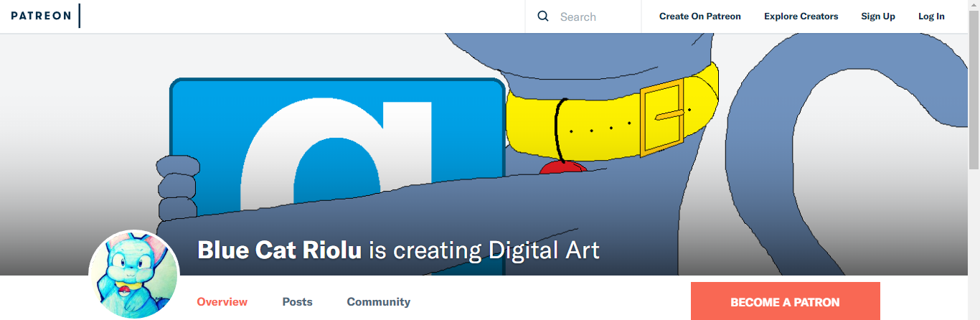Viewport: 980px width, 320px height.
Task: Click Sign Up in header
Action: [878, 17]
